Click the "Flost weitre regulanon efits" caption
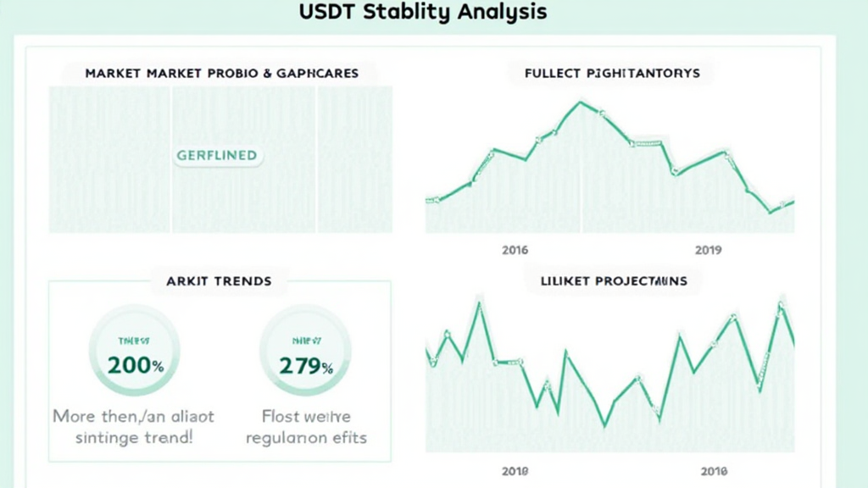The width and height of the screenshot is (868, 488). tap(306, 427)
